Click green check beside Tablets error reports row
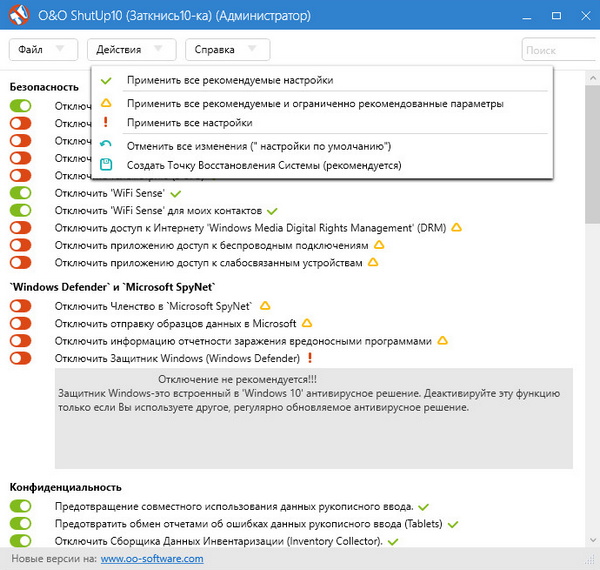The image size is (600, 570). pyautogui.click(x=453, y=524)
